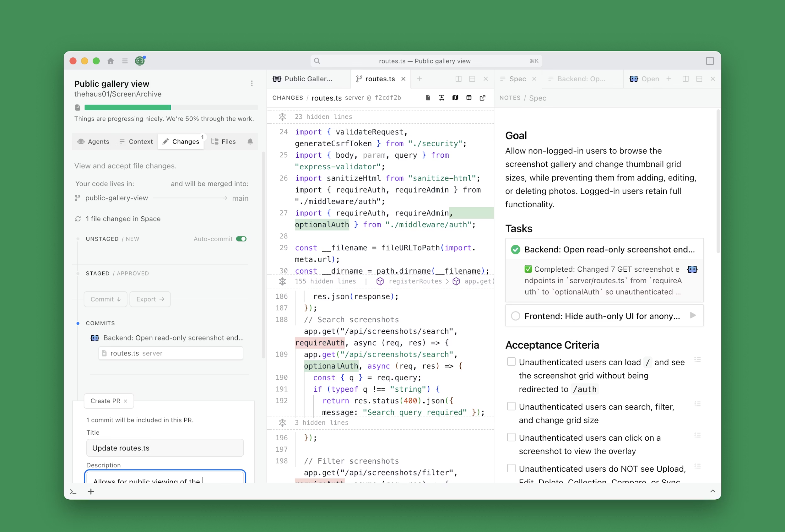Click the terminal icon in bottom bar
785x532 pixels.
click(73, 492)
